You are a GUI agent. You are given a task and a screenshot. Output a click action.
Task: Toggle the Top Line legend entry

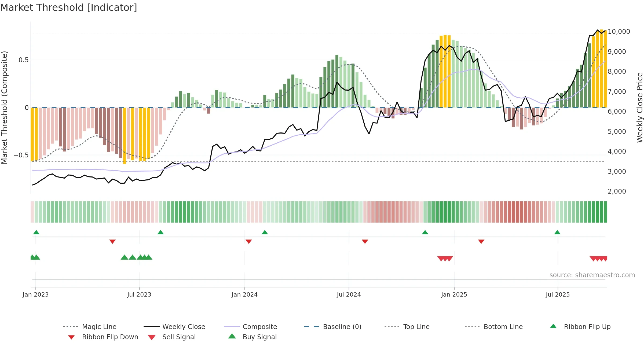(407, 327)
